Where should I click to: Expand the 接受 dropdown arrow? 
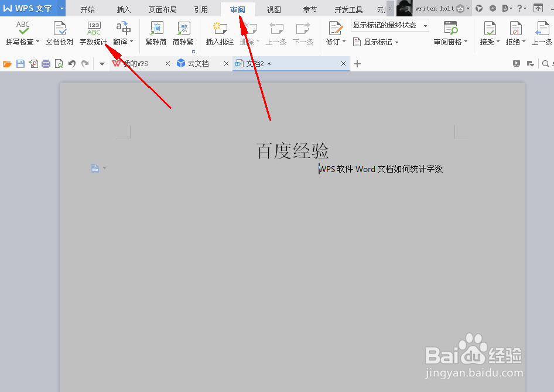(x=498, y=42)
